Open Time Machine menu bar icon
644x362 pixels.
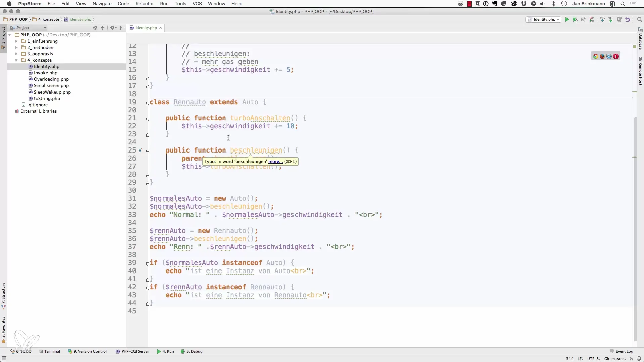tap(564, 4)
